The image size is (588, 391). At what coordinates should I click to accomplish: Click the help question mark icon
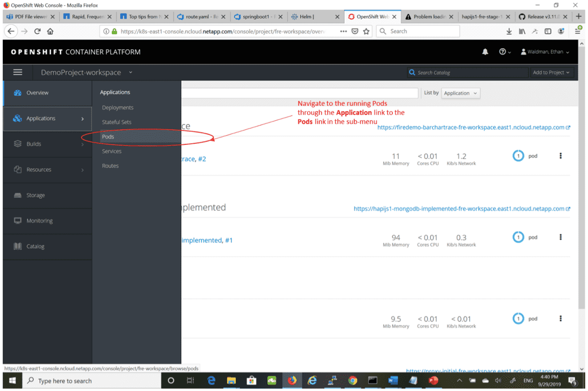point(502,52)
